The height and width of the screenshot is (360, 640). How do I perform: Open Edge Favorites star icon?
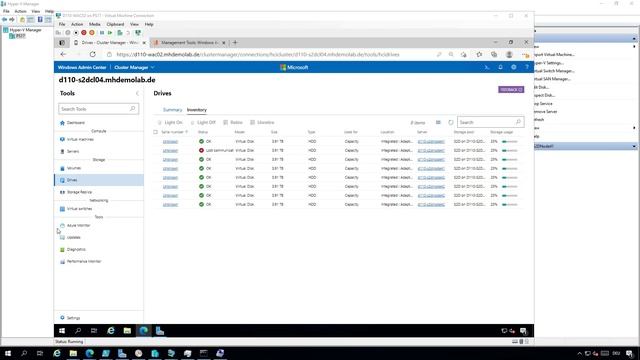(x=479, y=54)
